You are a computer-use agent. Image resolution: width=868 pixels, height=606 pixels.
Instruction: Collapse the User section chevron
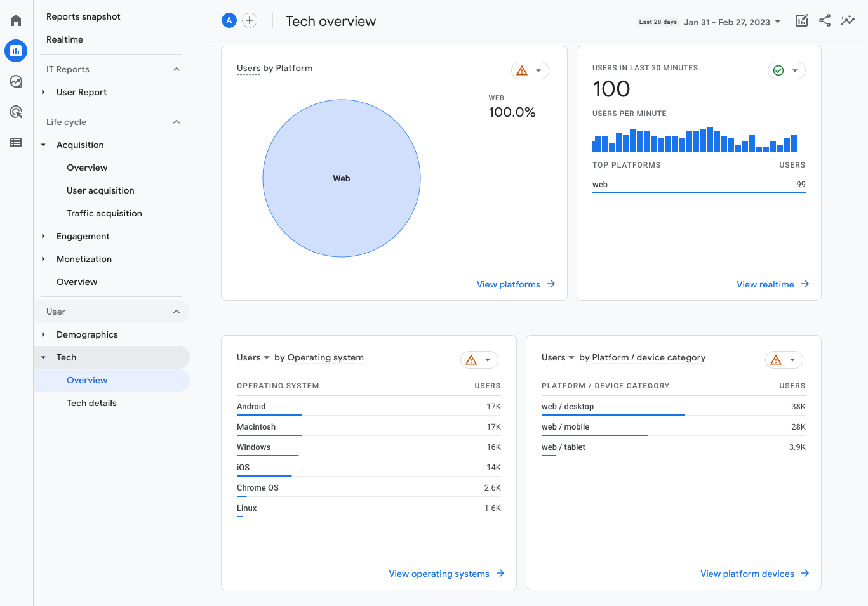(177, 312)
